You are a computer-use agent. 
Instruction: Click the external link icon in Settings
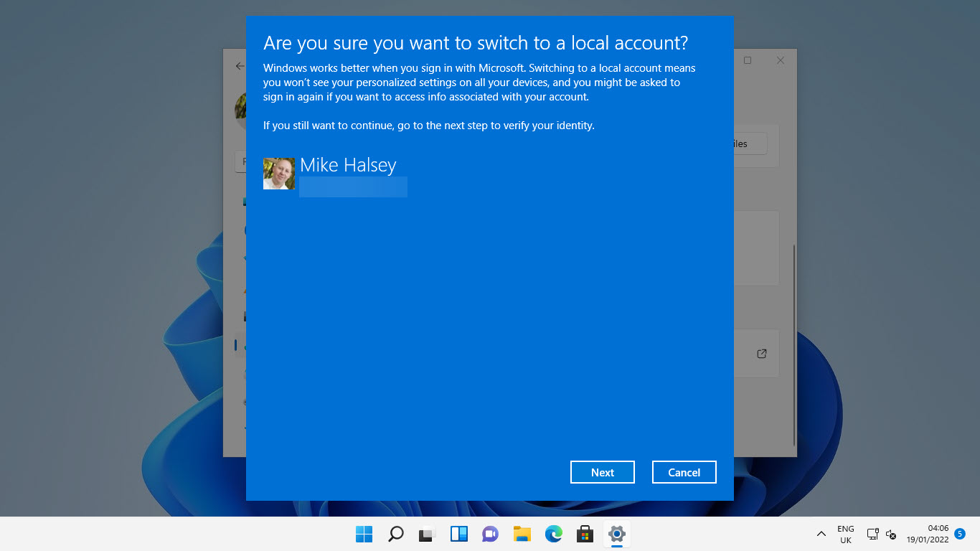[762, 354]
